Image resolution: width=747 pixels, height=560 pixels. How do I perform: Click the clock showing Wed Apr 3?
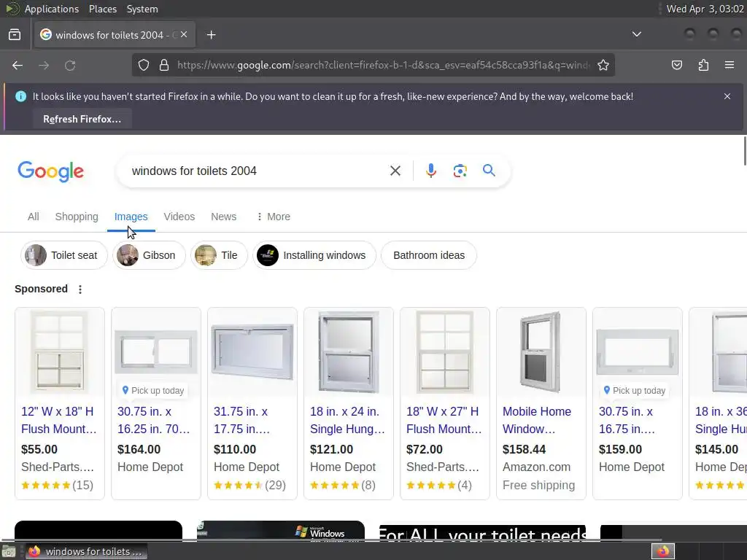[705, 9]
